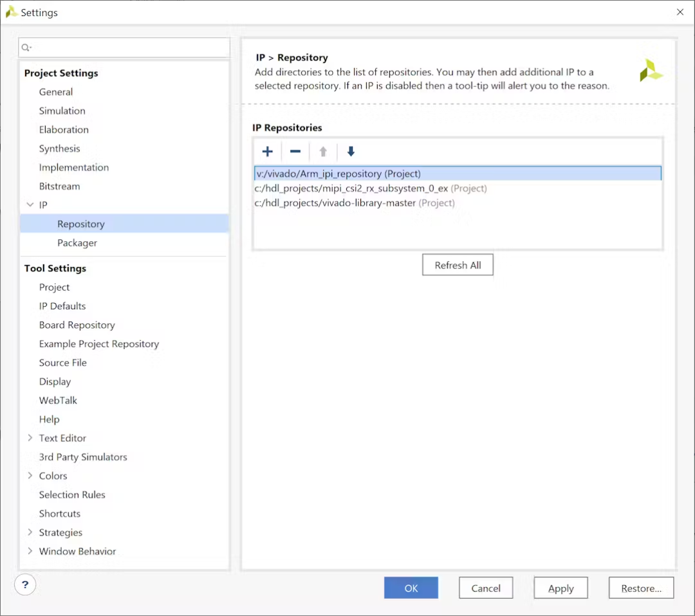Select Text Editor tree label

pos(62,438)
